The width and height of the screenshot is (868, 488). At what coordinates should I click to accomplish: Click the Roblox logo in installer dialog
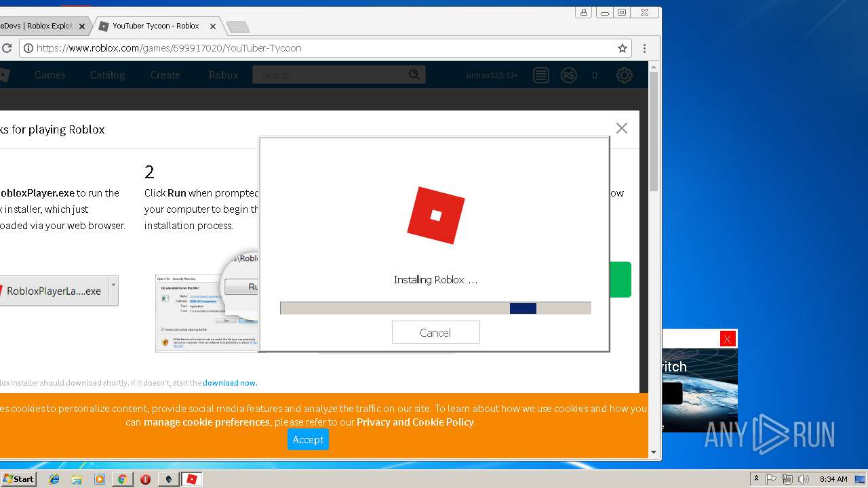coord(436,216)
